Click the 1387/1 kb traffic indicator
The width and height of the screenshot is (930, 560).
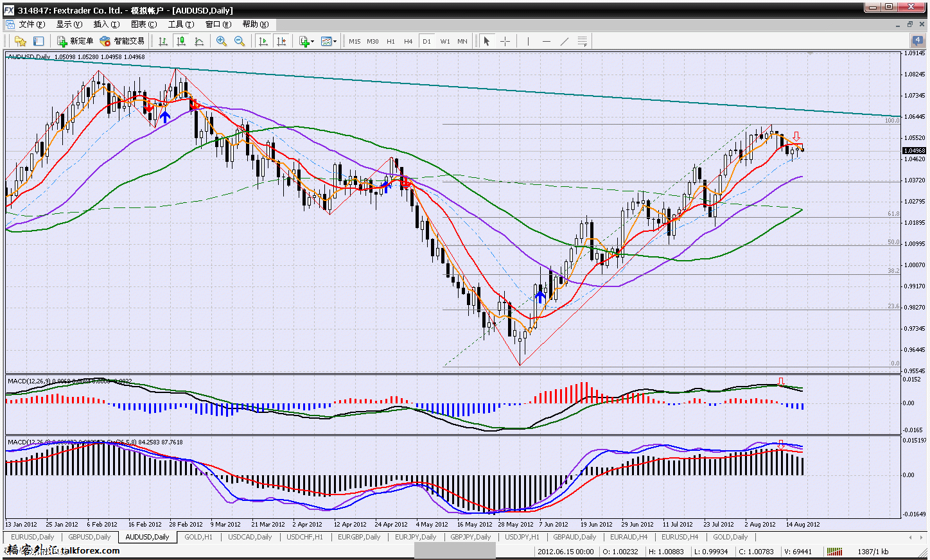[x=873, y=552]
